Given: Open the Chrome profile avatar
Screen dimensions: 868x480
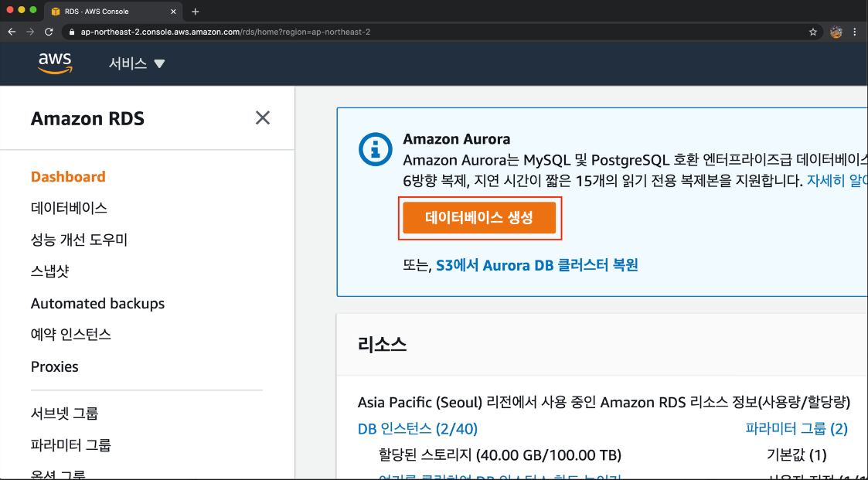Looking at the screenshot, I should click(x=836, y=32).
